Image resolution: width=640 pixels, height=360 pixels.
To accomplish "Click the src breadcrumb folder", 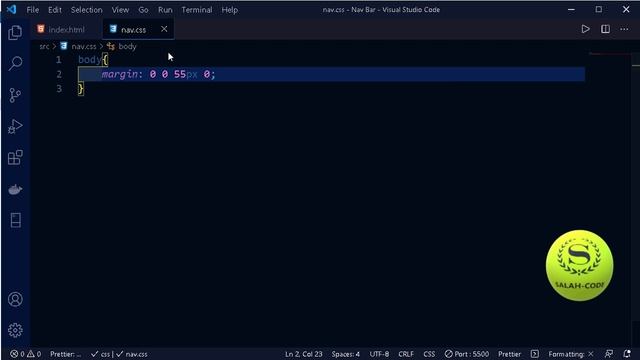I will (44, 47).
